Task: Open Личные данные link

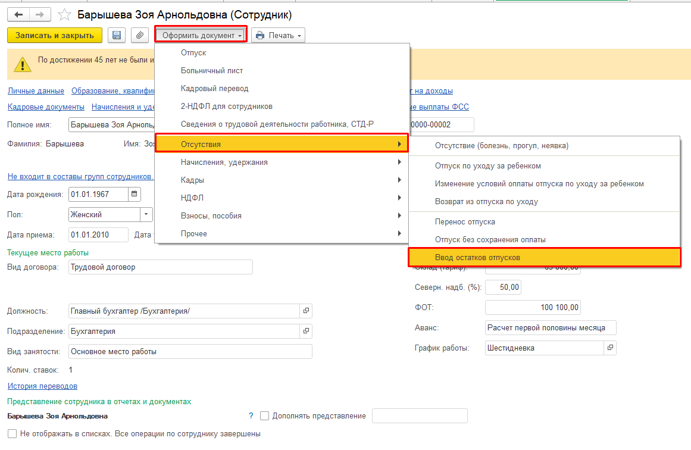Action: [36, 91]
